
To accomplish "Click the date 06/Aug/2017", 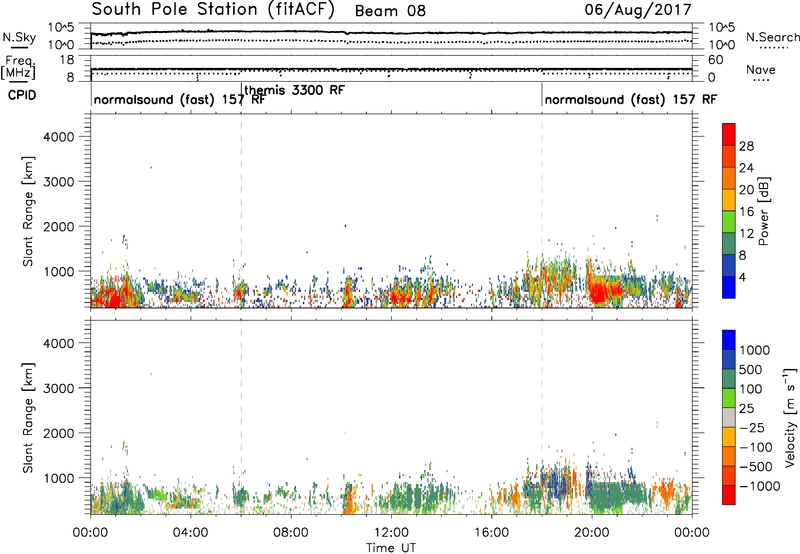I will [638, 10].
